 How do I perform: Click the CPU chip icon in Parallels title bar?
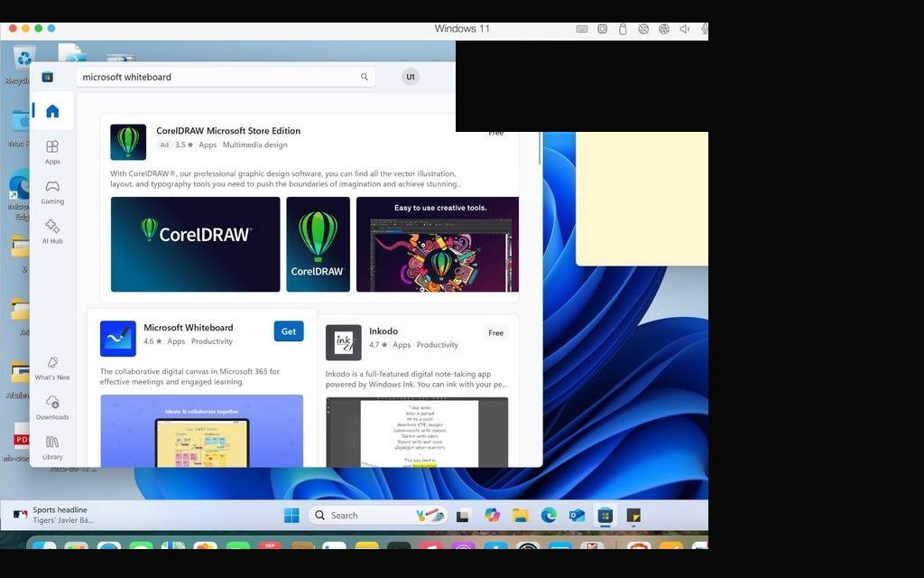coord(602,28)
